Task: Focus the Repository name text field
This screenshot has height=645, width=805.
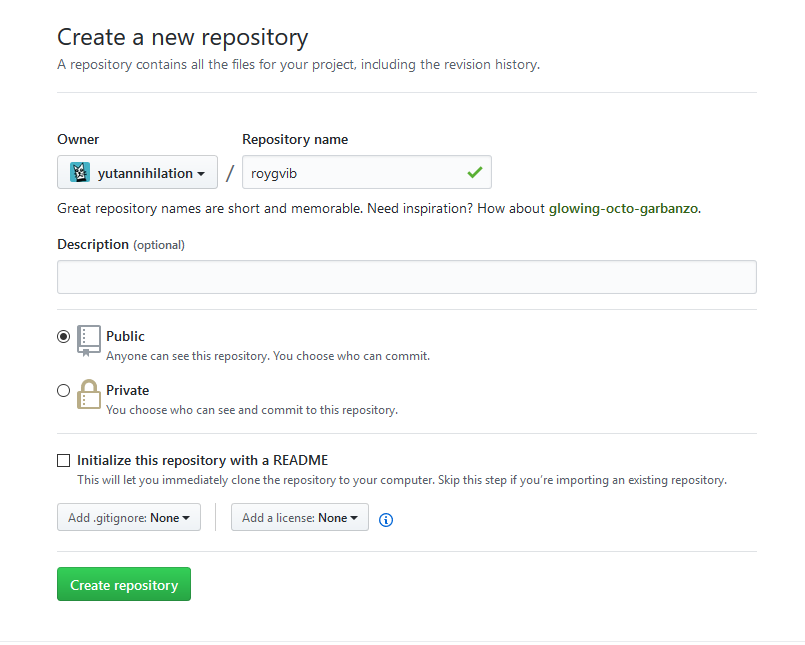Action: click(350, 173)
